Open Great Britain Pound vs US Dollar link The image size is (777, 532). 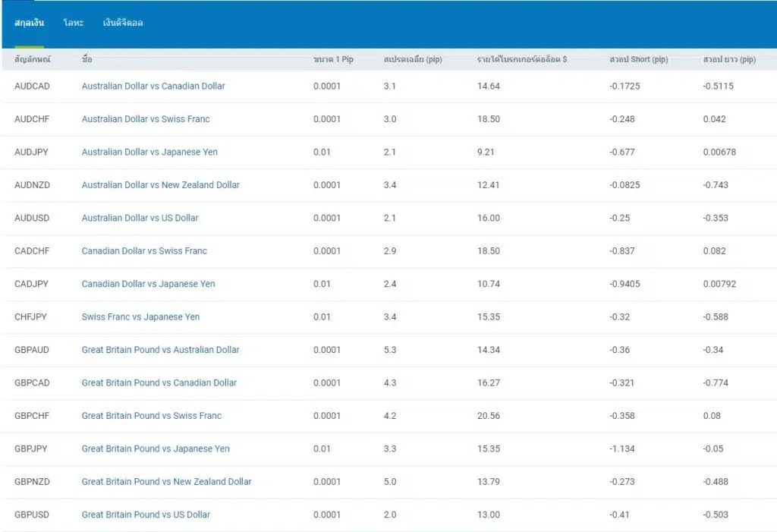pyautogui.click(x=146, y=515)
